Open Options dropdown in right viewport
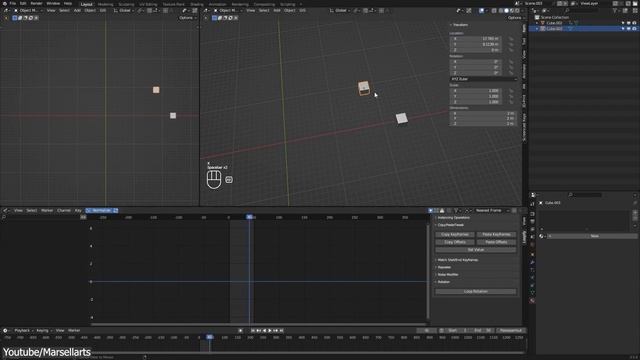640x360 pixels. (516, 18)
